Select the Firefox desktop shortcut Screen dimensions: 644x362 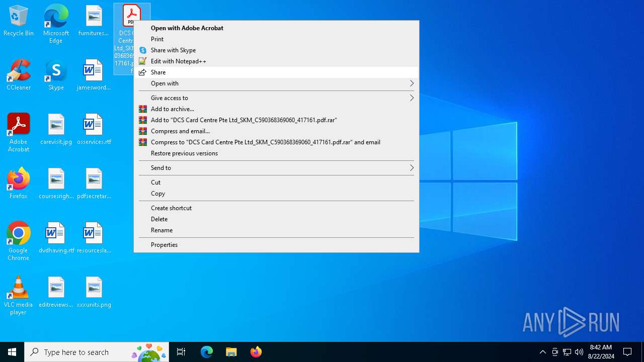tap(19, 184)
